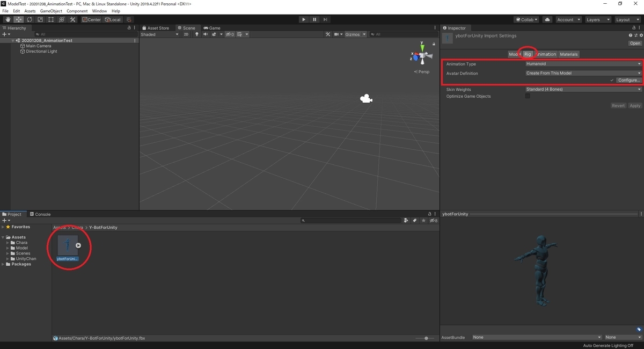The image size is (644, 349).
Task: Click the scene orientation gizmo
Action: tap(422, 54)
